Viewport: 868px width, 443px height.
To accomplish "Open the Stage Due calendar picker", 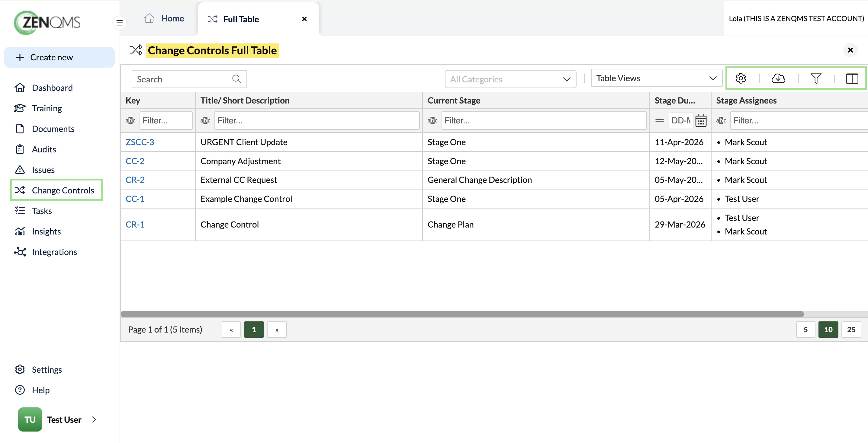I will pyautogui.click(x=701, y=120).
